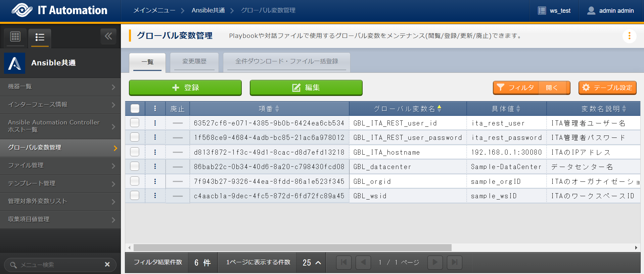Open 全件ダウンロード・ファイル一括登録 tab
The width and height of the screenshot is (644, 274).
point(286,61)
